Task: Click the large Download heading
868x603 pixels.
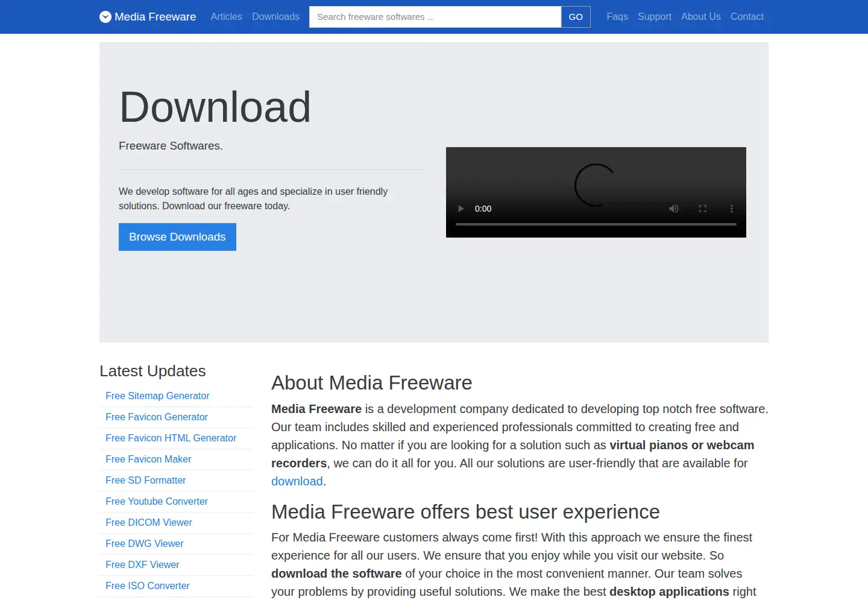Action: [215, 107]
